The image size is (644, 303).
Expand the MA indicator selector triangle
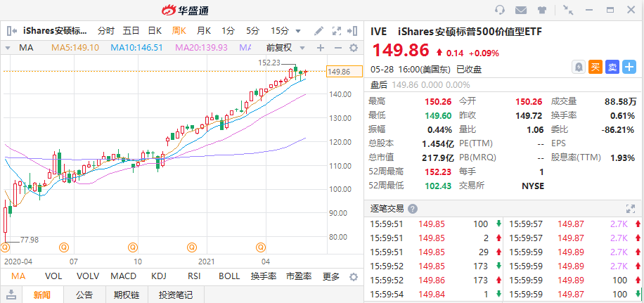[8, 48]
